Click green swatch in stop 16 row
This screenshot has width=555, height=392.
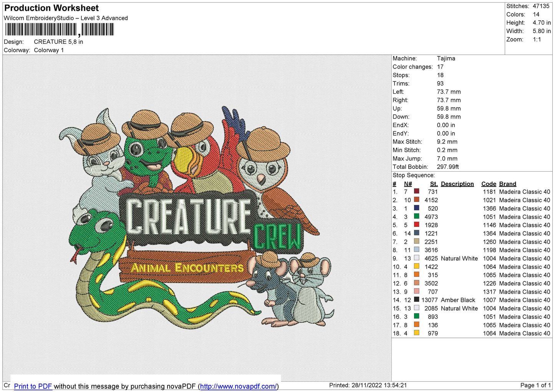pyautogui.click(x=416, y=316)
